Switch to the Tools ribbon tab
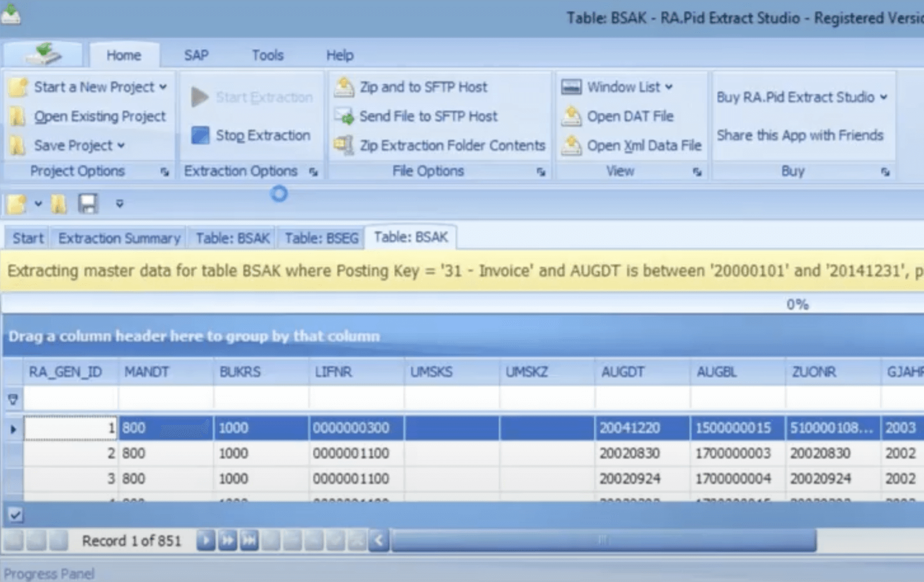The image size is (924, 582). coord(268,55)
